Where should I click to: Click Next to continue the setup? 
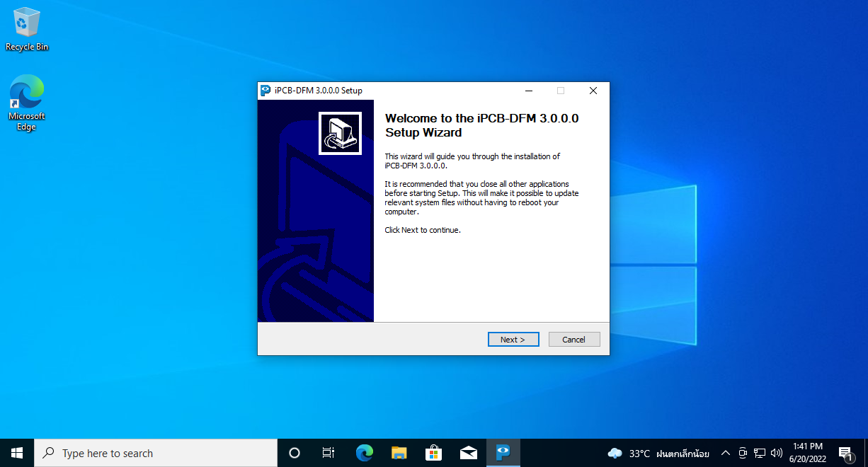[x=513, y=340]
